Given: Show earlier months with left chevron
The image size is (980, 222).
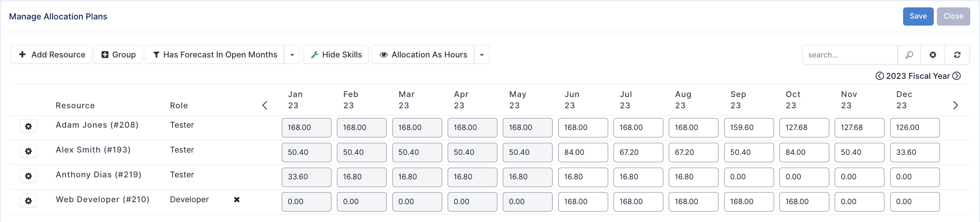Looking at the screenshot, I should point(265,105).
